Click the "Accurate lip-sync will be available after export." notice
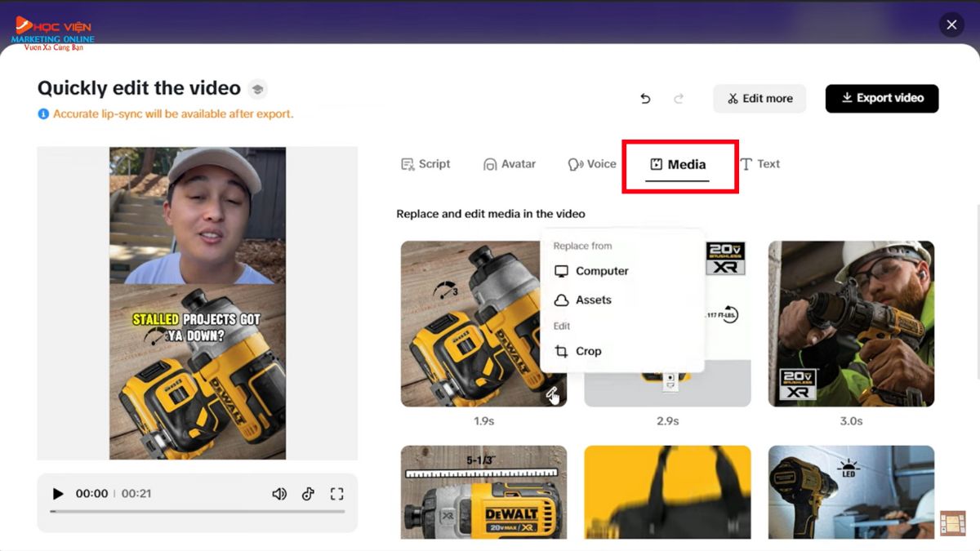The image size is (980, 551). pyautogui.click(x=173, y=114)
